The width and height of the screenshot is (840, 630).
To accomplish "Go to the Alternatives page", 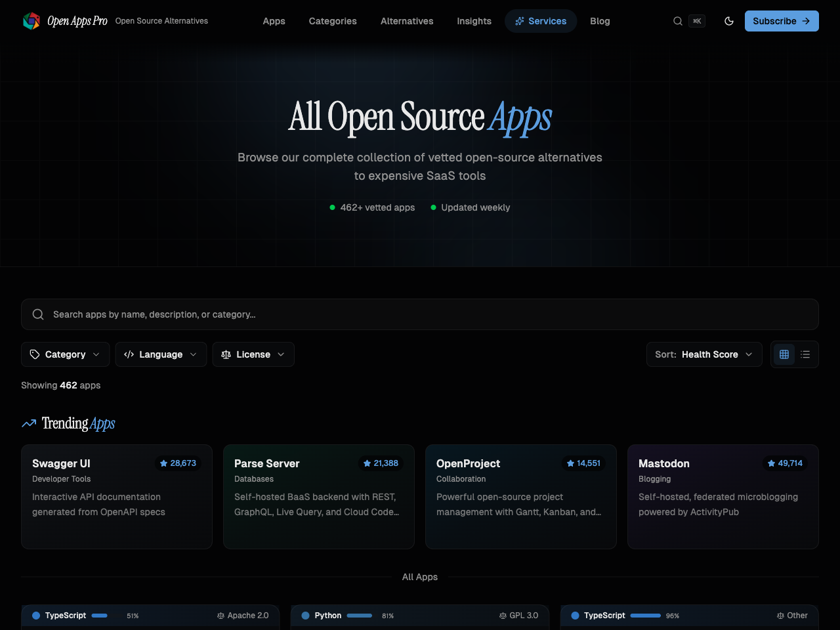I will click(407, 21).
